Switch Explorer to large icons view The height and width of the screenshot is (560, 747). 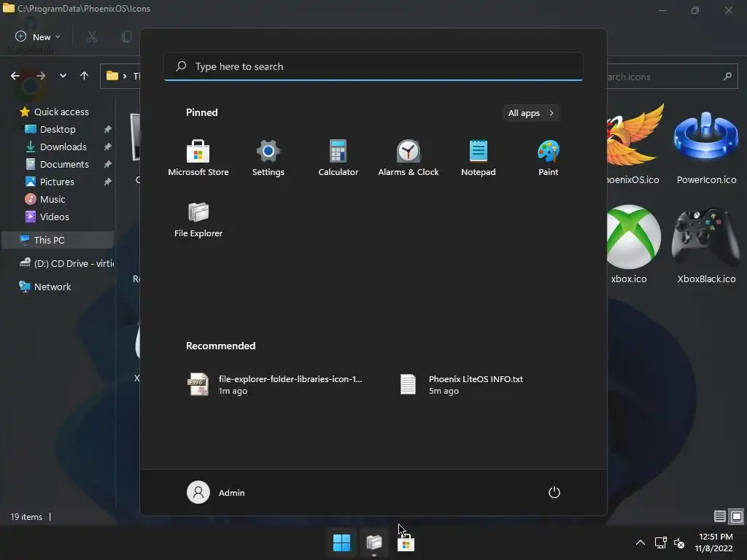[x=737, y=516]
